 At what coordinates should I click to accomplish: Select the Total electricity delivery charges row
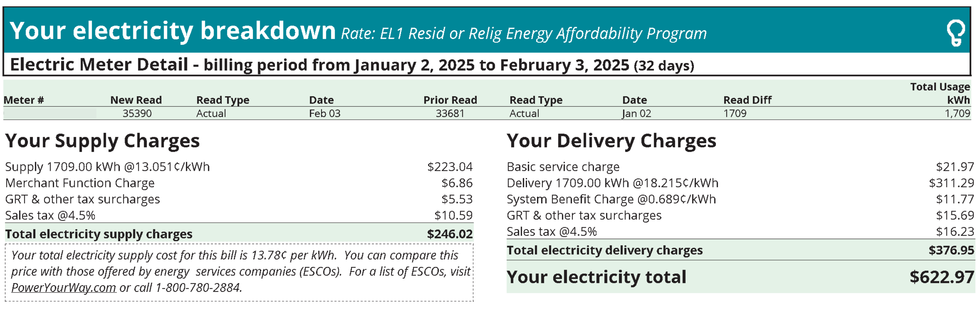[740, 250]
